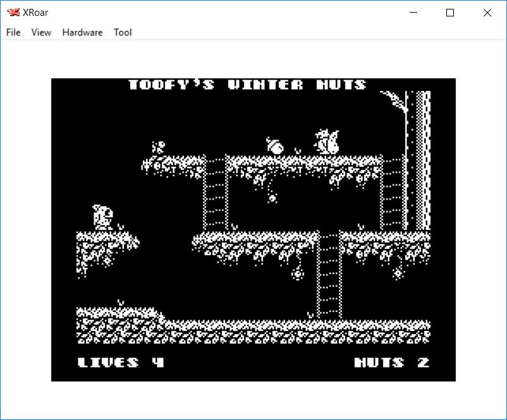Image resolution: width=507 pixels, height=420 pixels.
Task: Minimize the XRoar window
Action: click(414, 13)
